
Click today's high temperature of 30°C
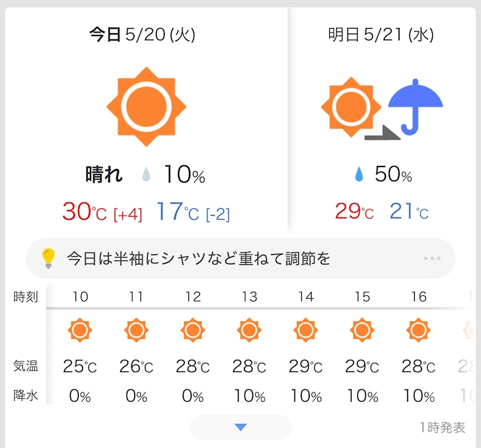pyautogui.click(x=84, y=212)
